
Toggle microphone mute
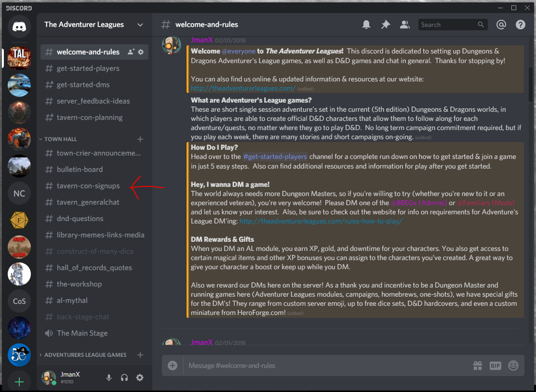[109, 378]
